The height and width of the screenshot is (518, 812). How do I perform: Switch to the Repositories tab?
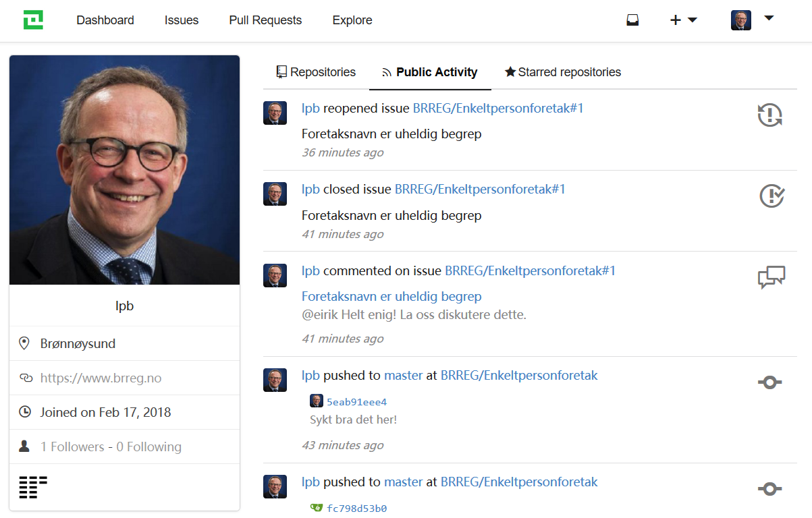pos(316,72)
